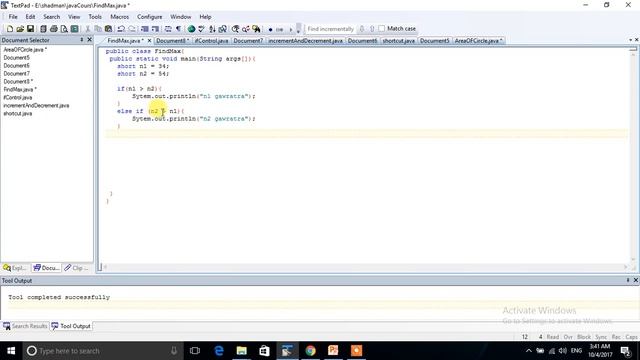The width and height of the screenshot is (640, 360).
Task: Open the Search menu
Action: tap(51, 17)
